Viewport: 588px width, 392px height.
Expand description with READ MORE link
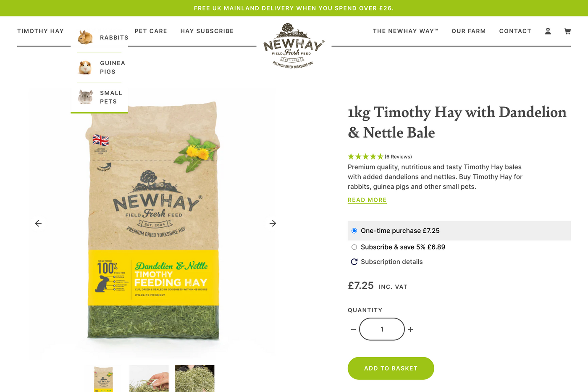click(367, 200)
